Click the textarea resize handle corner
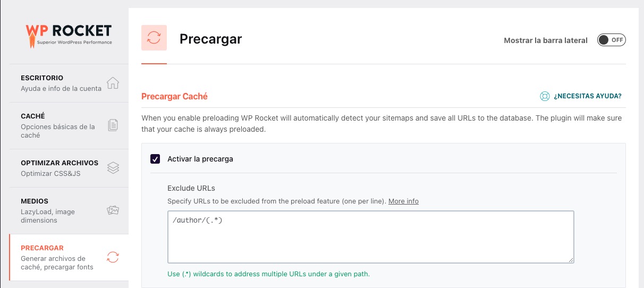This screenshot has width=644, height=288. click(571, 260)
